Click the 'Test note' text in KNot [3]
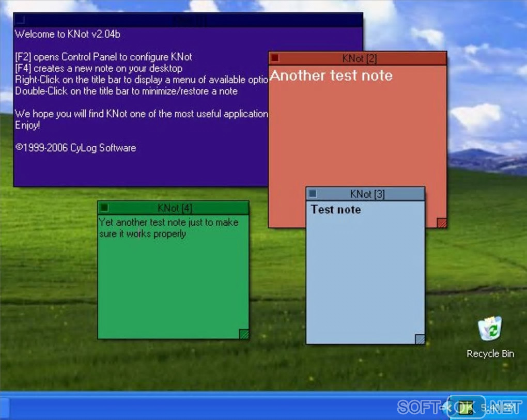Viewport: 527px width, 420px height. tap(336, 210)
